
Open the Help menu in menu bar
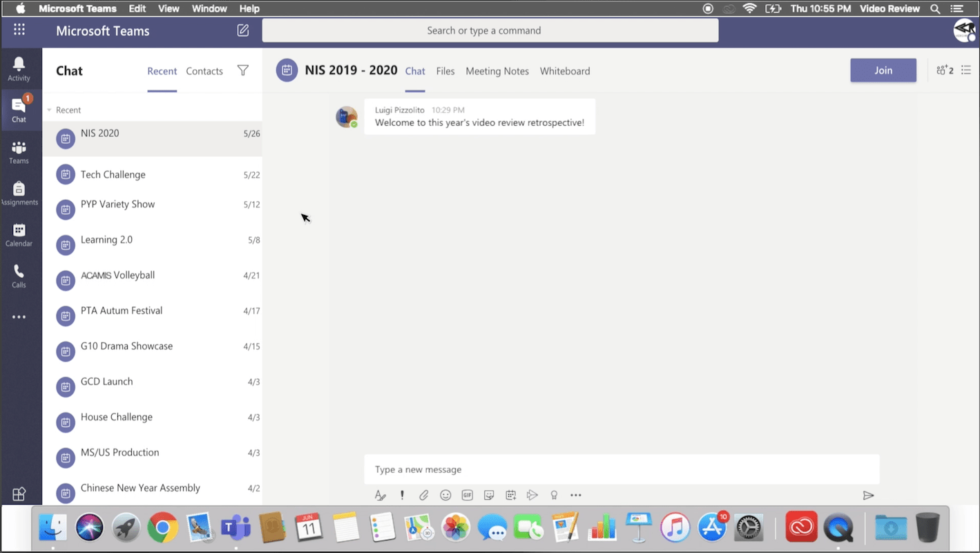(x=249, y=8)
